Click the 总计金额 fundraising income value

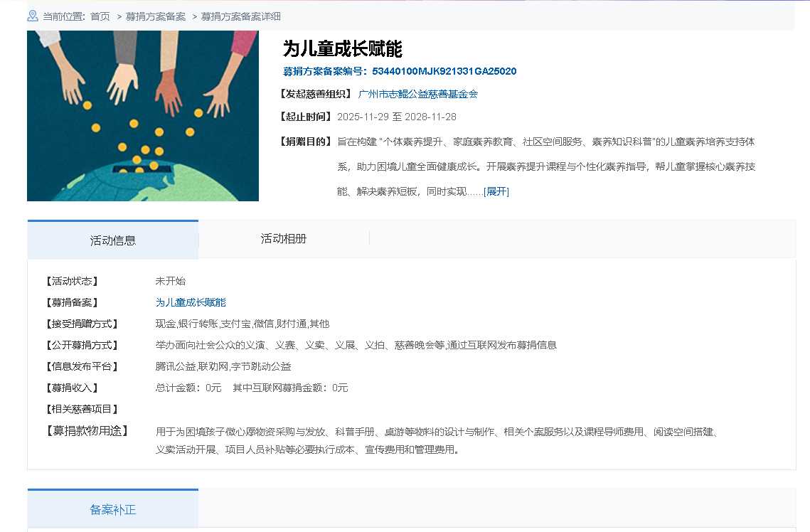[x=188, y=388]
